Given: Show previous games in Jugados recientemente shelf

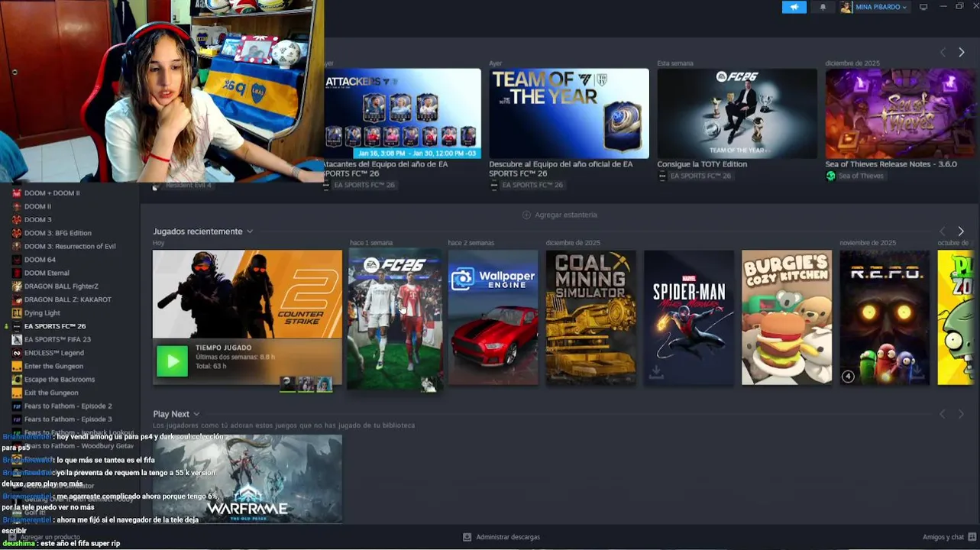Looking at the screenshot, I should point(942,231).
